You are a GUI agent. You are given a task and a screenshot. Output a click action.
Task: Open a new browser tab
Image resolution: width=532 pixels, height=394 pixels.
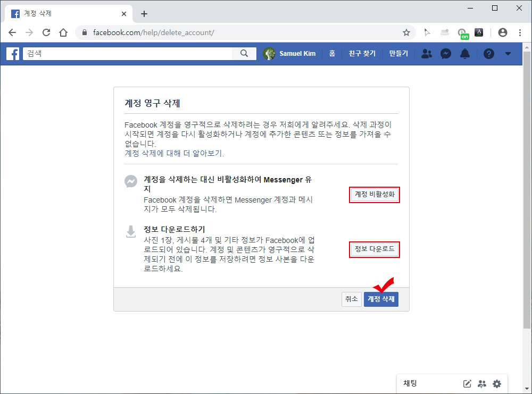pos(144,14)
